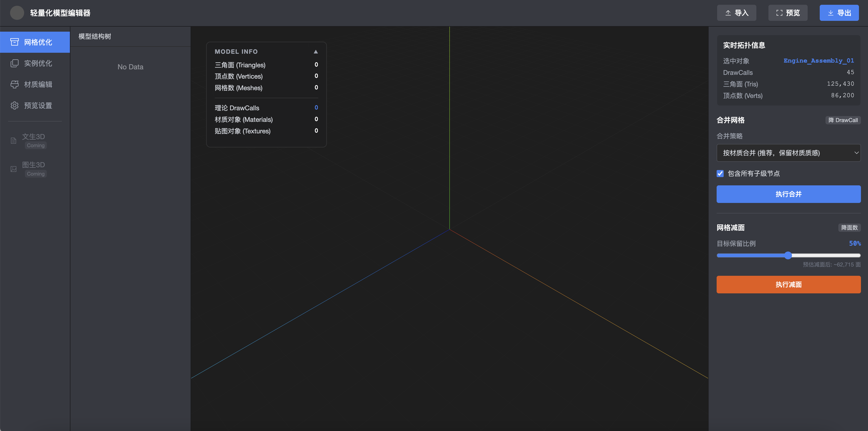Uncheck 包含所有子级节点 checkbox
868x431 pixels.
720,174
